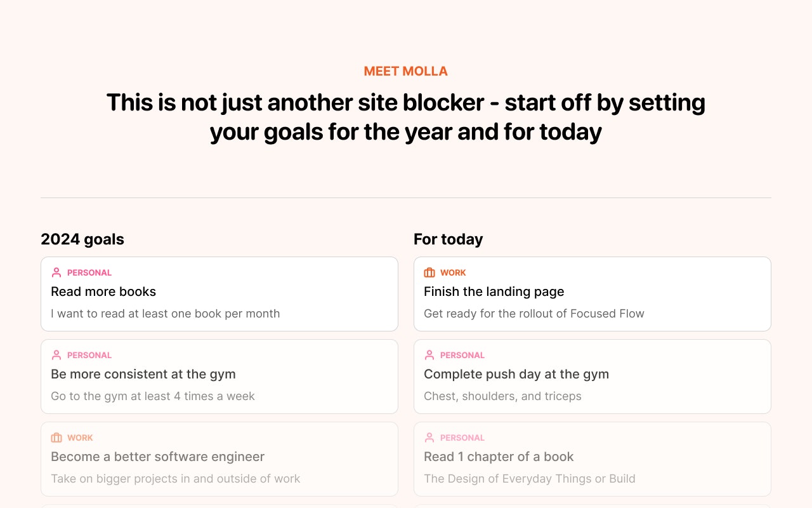The height and width of the screenshot is (508, 812).
Task: Click the briefcase icon on Finish the landing page
Action: click(x=429, y=272)
